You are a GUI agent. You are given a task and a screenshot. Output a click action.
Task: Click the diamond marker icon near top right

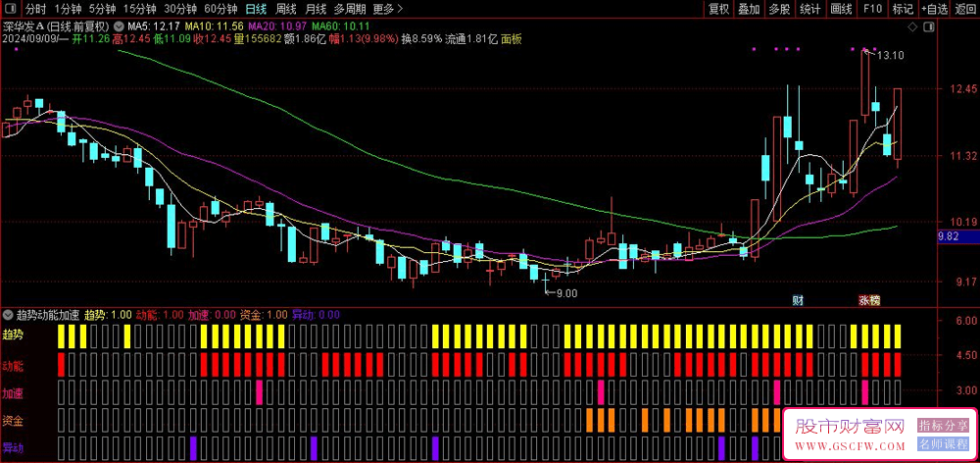pos(912,26)
